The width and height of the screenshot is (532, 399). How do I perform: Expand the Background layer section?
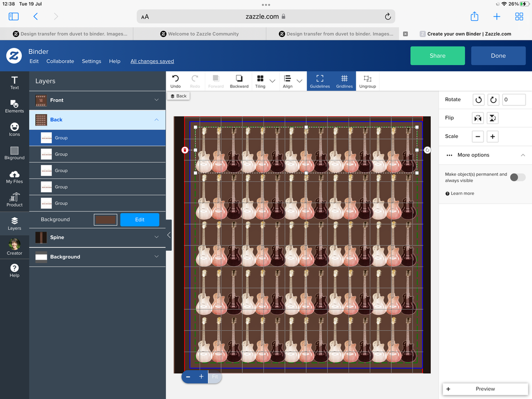[x=157, y=257]
